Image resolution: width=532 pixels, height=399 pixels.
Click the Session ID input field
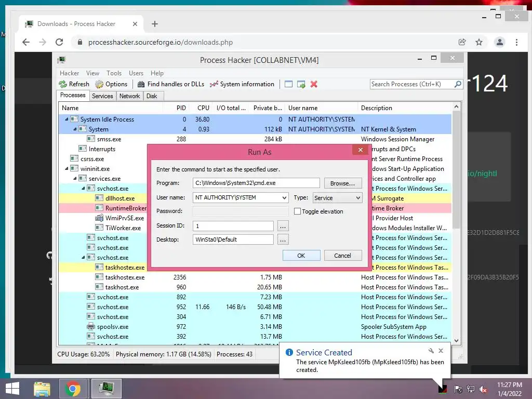tap(233, 225)
